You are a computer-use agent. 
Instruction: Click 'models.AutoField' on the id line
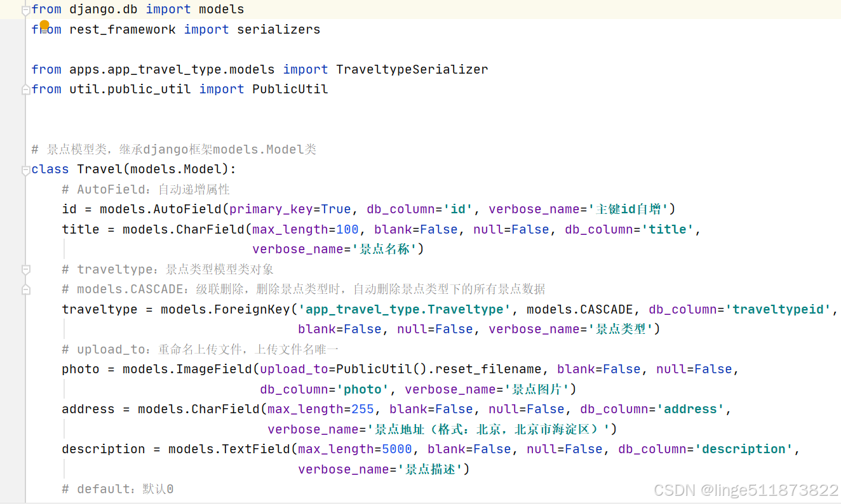click(161, 209)
